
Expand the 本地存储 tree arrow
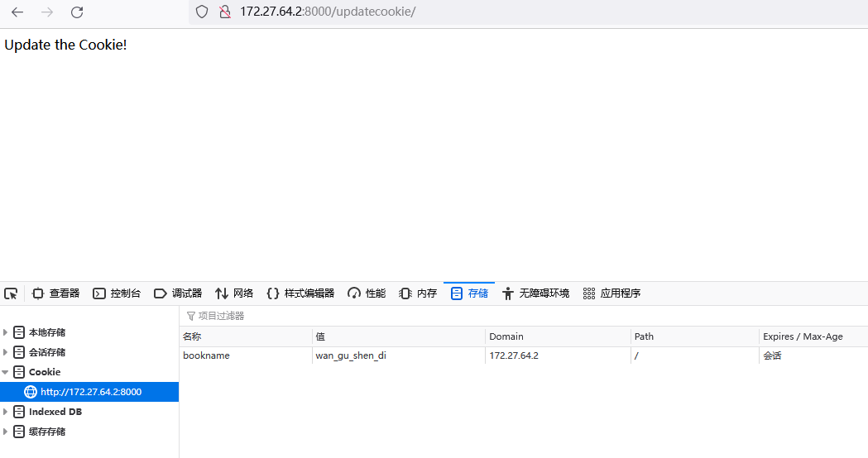pyautogui.click(x=5, y=332)
